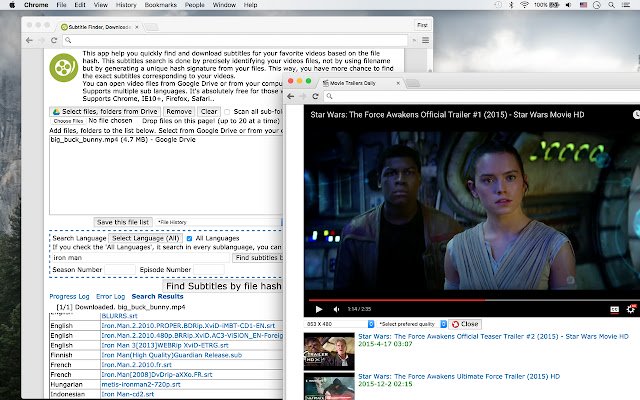Uncheck the All Languages checkbox
This screenshot has height=400, width=640.
(x=189, y=238)
